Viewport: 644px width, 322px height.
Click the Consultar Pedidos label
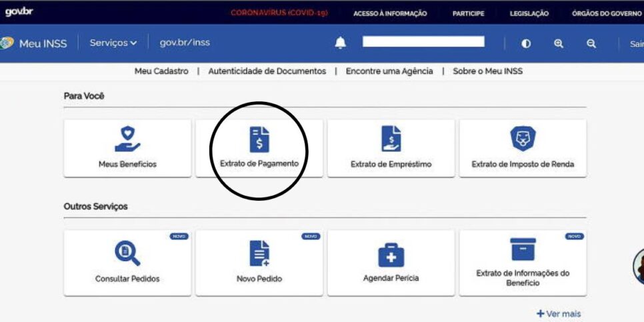pyautogui.click(x=127, y=279)
